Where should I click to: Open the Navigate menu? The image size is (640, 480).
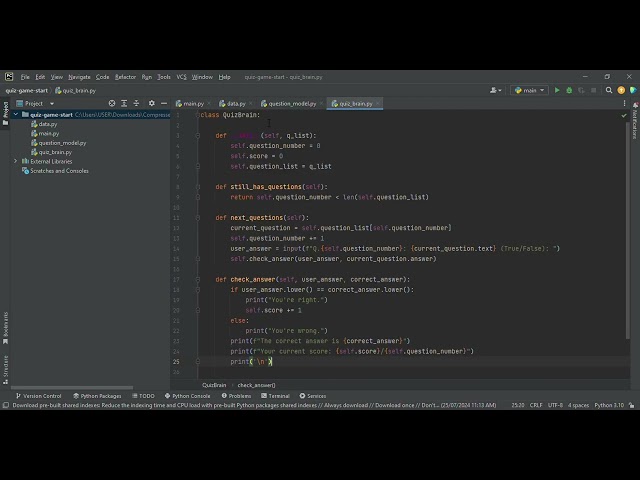[79, 77]
